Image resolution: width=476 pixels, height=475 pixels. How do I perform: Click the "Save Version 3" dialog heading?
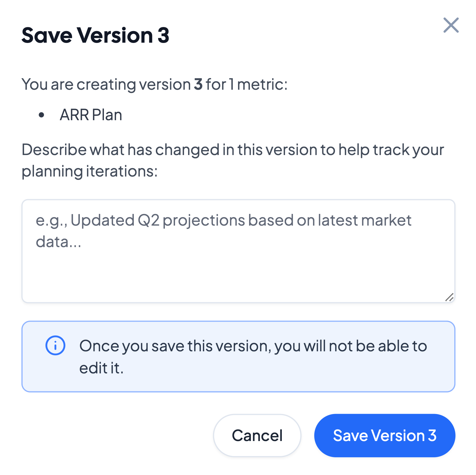click(95, 35)
